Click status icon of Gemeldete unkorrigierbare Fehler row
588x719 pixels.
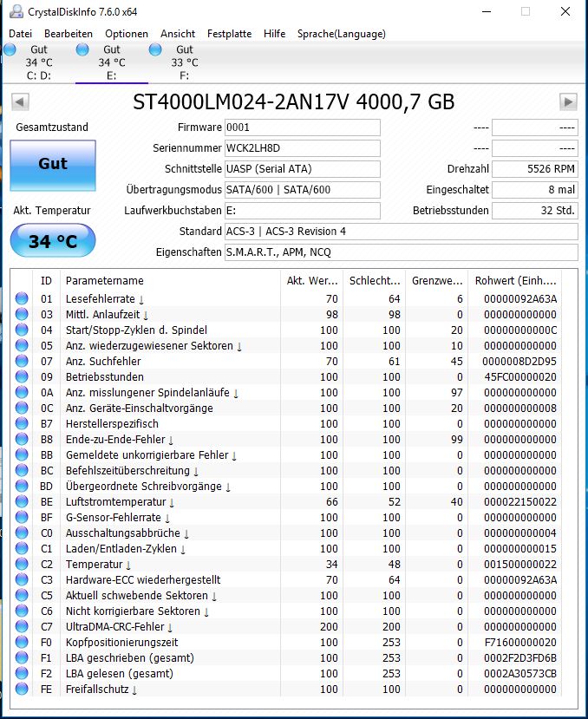tap(22, 454)
